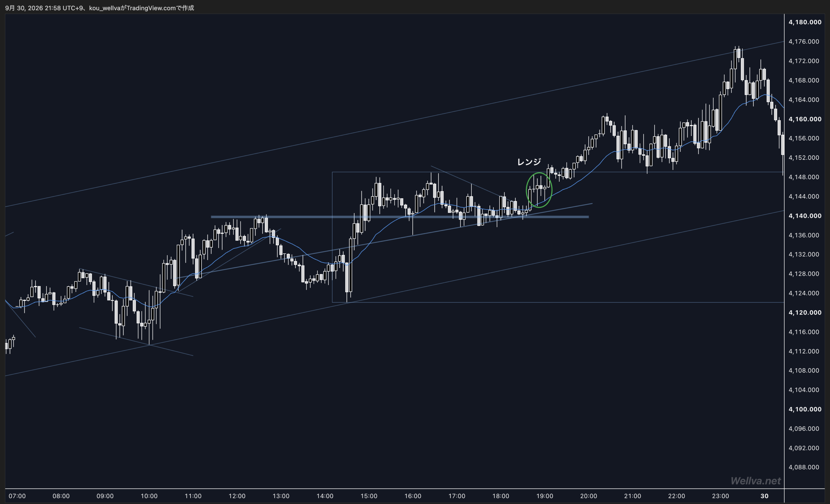Click the 4,172.000 price axis label
The image size is (830, 504).
803,61
